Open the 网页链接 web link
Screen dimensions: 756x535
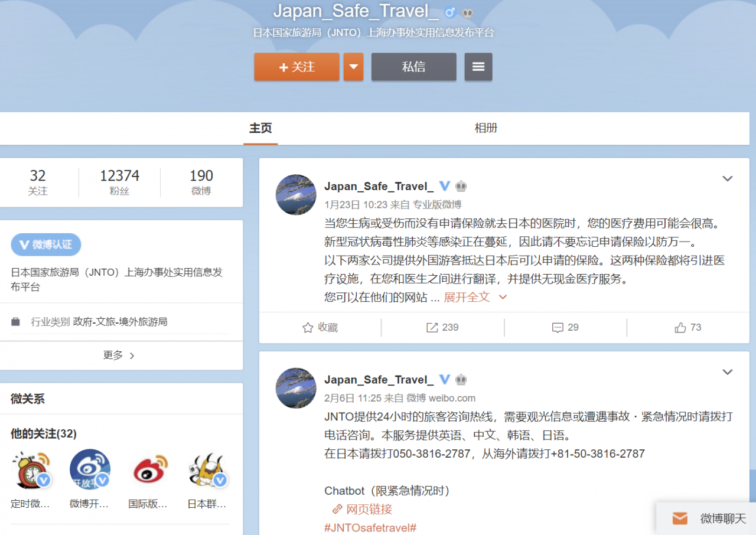[x=363, y=509]
